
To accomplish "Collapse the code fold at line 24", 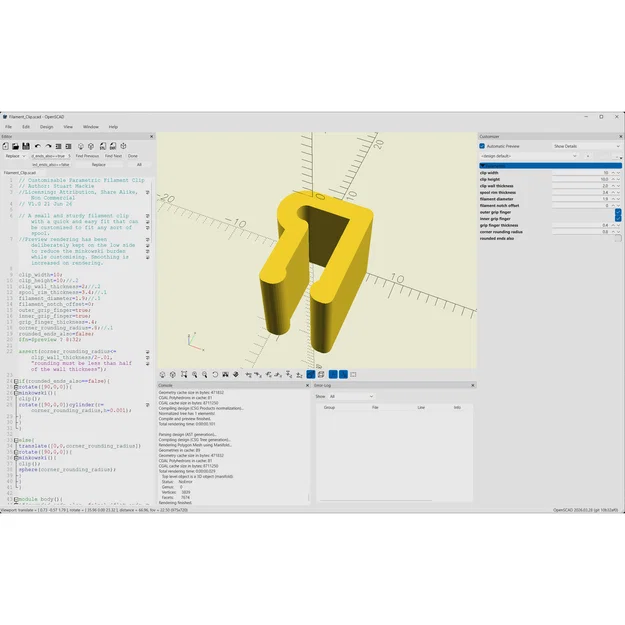I will point(16,381).
